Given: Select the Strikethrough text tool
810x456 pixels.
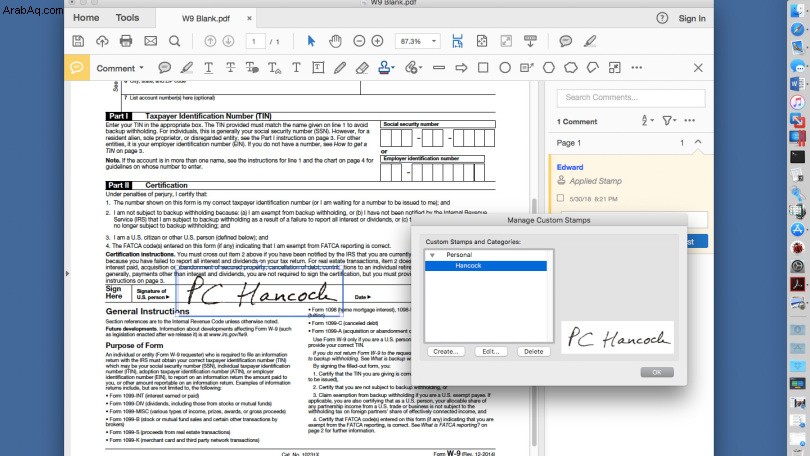Looking at the screenshot, I should [x=230, y=68].
